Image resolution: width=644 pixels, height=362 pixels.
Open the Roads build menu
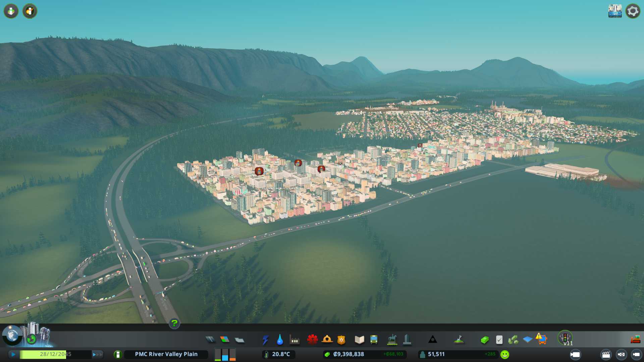pos(210,340)
